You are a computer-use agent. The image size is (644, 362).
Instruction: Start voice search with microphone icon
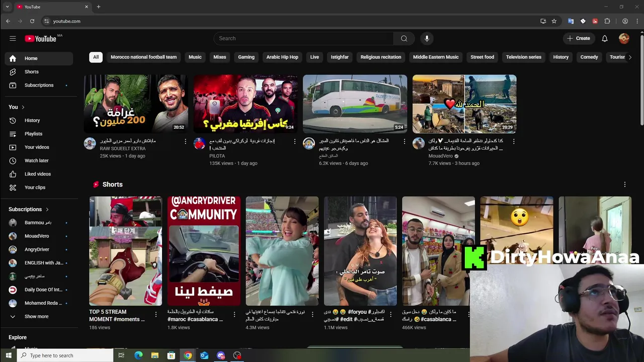click(x=427, y=38)
